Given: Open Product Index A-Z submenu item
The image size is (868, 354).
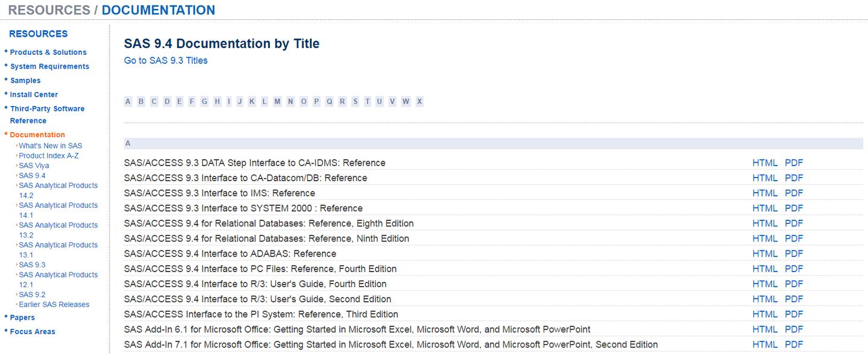Looking at the screenshot, I should pos(48,155).
